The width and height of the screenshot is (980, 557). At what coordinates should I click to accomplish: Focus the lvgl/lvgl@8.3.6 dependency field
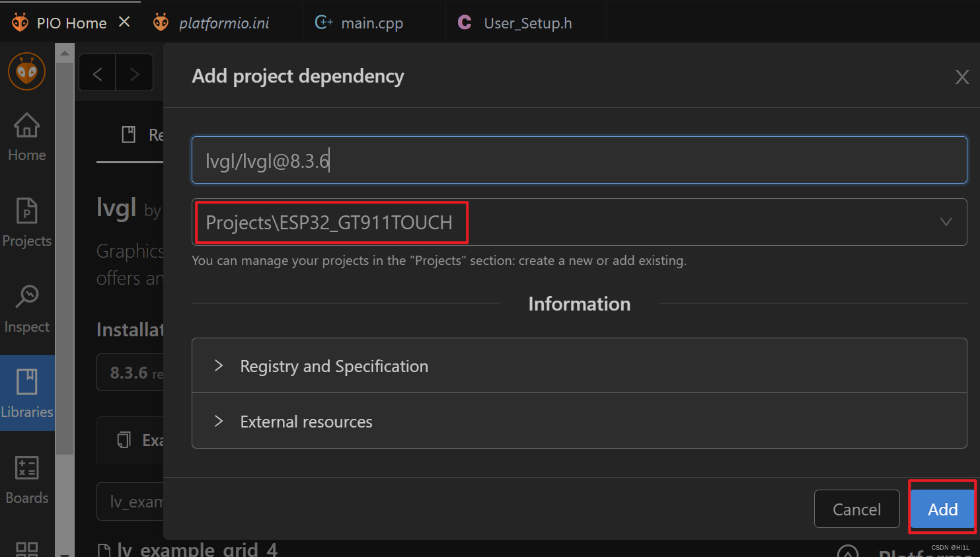click(x=580, y=160)
